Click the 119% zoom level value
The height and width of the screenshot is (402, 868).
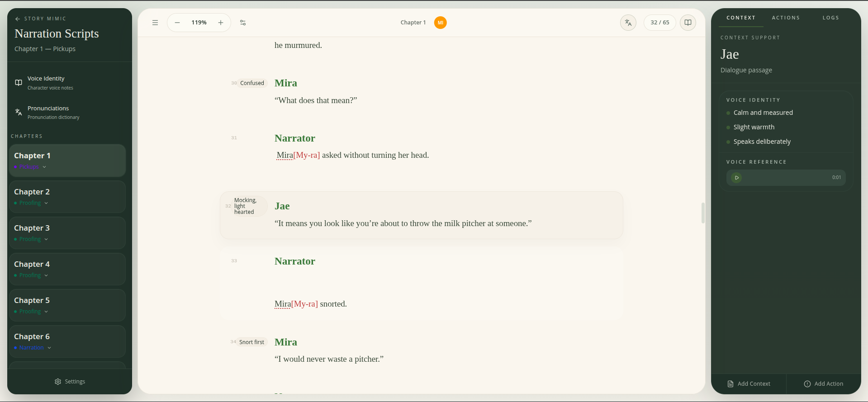[x=199, y=23]
